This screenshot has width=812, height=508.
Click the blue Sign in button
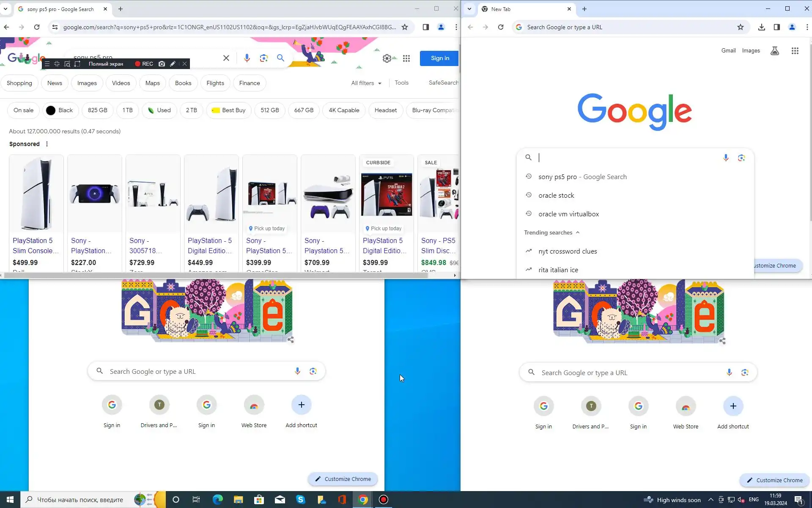pos(439,58)
